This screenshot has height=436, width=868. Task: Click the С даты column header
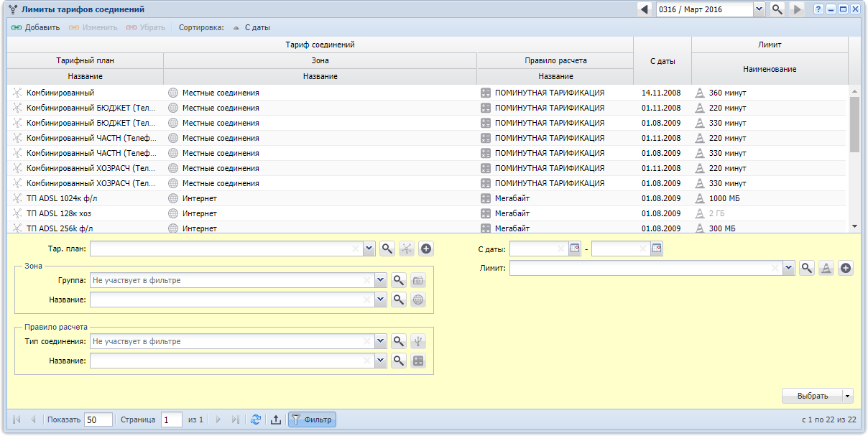662,61
